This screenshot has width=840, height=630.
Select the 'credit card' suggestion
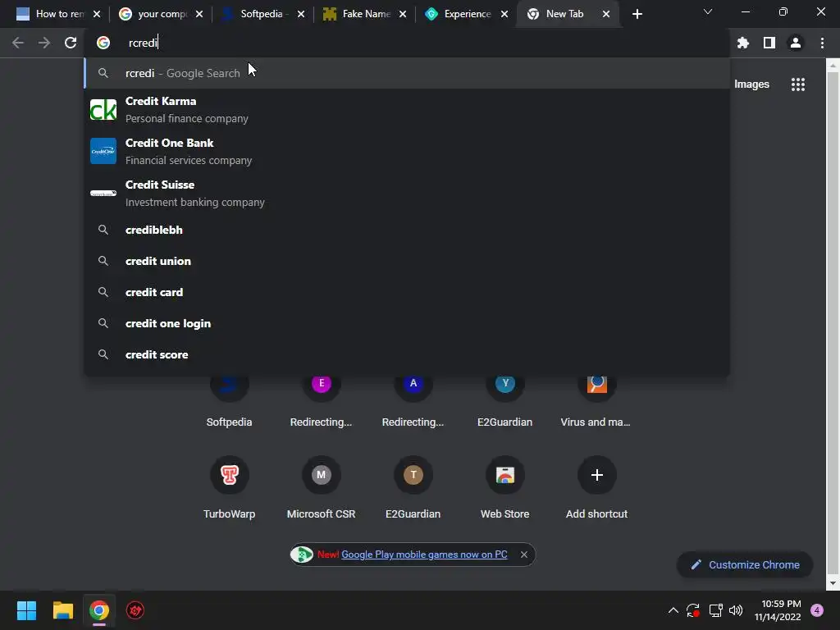407,292
